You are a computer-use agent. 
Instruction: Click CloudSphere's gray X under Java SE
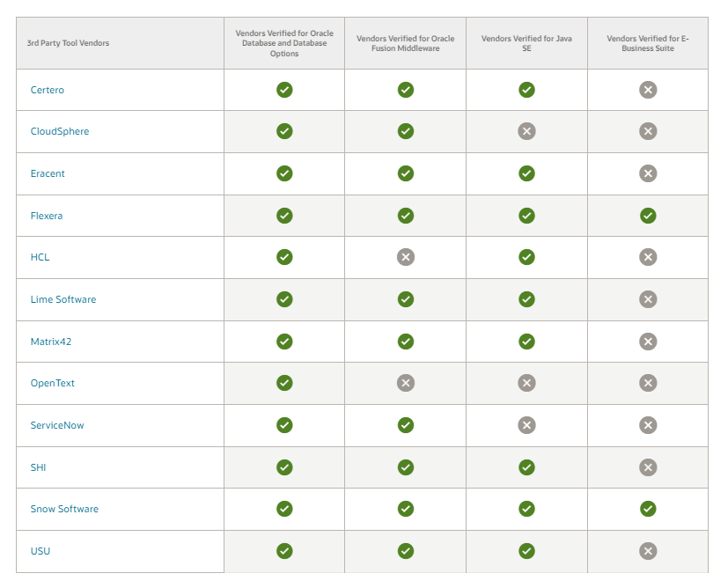tap(526, 131)
